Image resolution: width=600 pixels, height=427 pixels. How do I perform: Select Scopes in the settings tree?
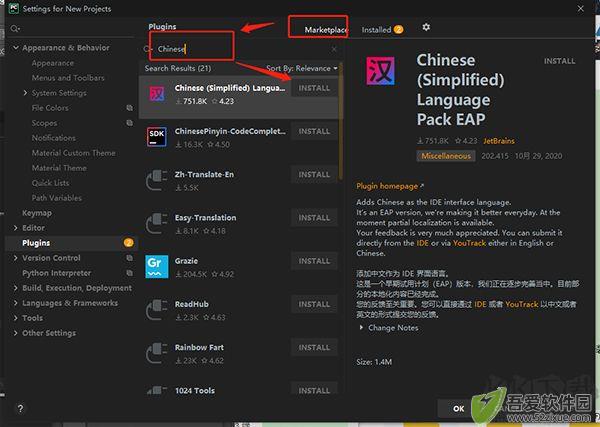pos(44,123)
